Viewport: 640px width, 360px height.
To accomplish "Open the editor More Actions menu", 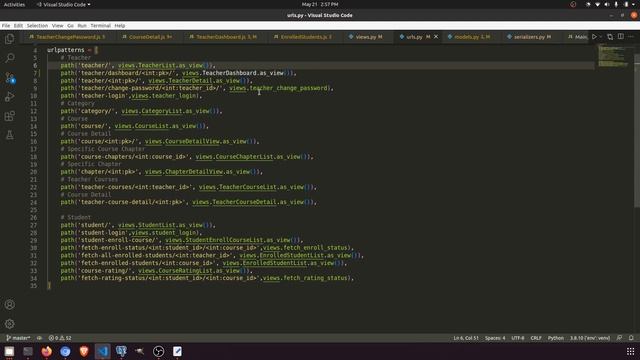I will coord(631,37).
